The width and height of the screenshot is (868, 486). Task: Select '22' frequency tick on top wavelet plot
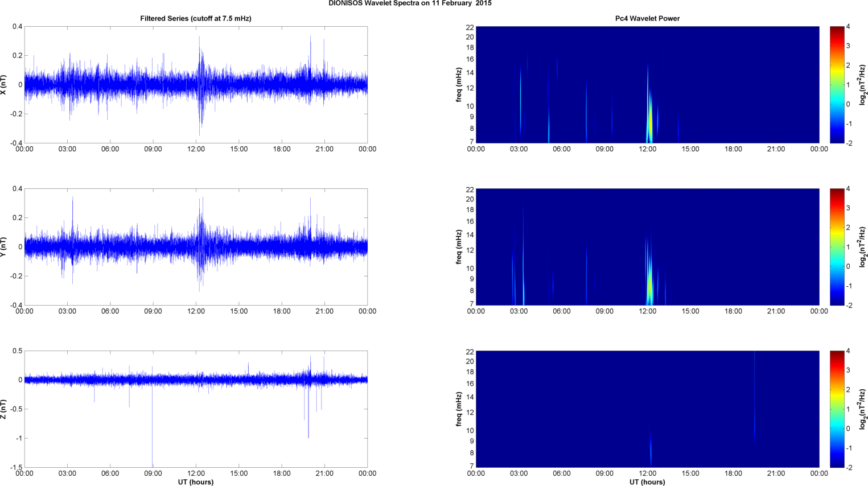(x=470, y=27)
